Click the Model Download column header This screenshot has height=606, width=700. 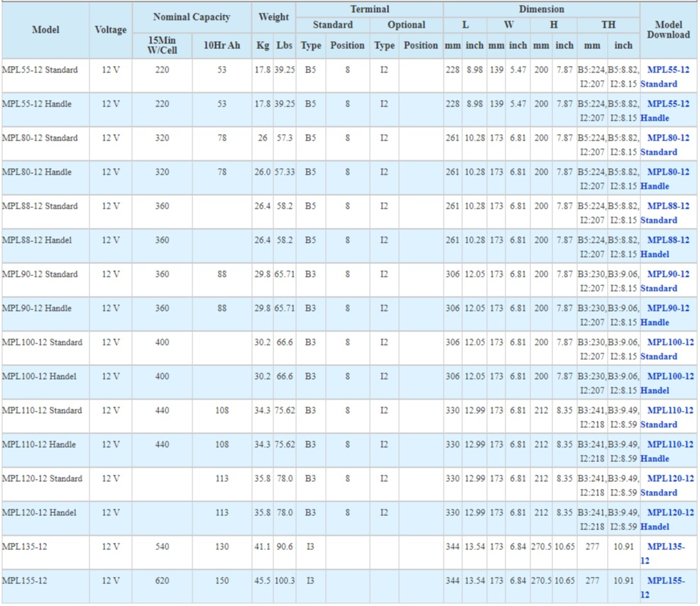tap(668, 30)
